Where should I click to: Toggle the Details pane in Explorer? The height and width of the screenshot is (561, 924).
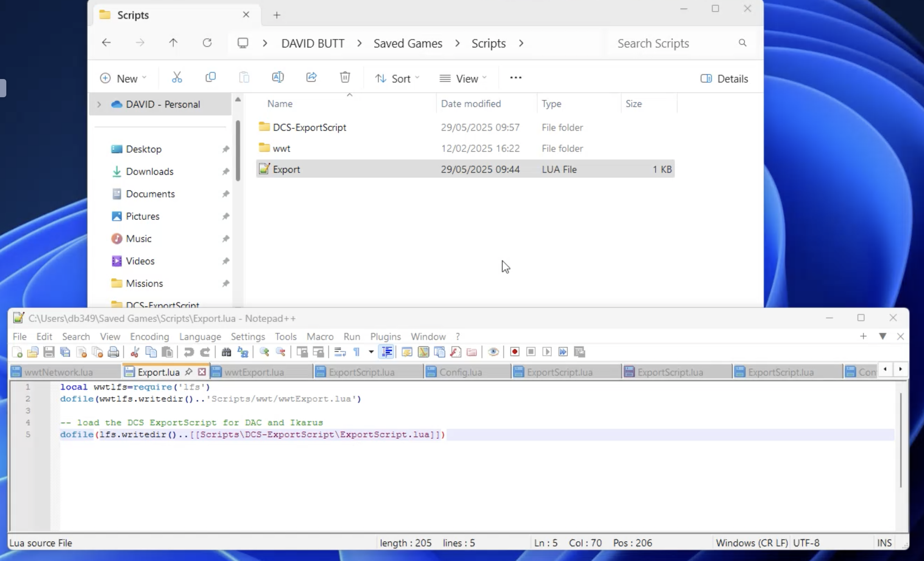(724, 79)
